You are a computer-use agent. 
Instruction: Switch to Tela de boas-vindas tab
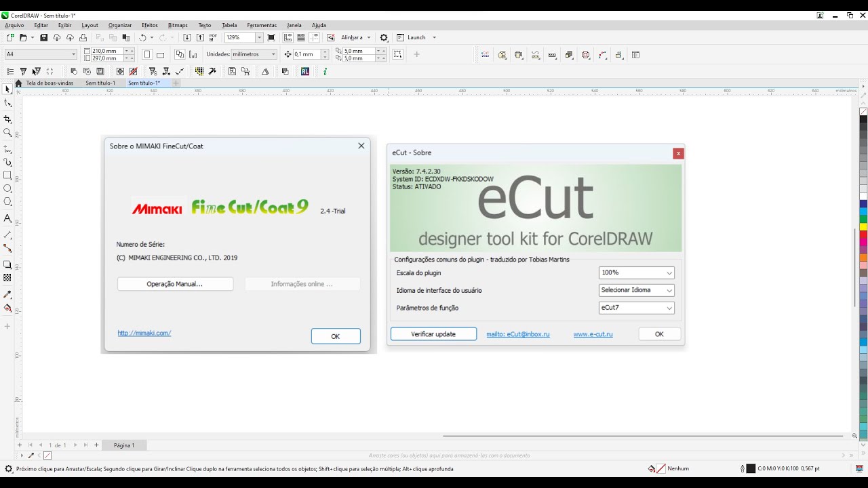[50, 83]
